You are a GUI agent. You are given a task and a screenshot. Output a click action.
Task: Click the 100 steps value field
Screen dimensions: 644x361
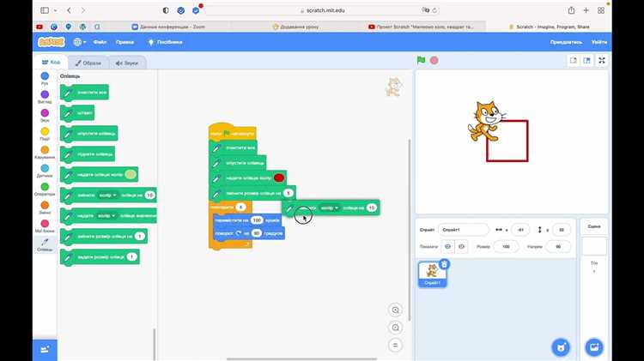tap(257, 220)
